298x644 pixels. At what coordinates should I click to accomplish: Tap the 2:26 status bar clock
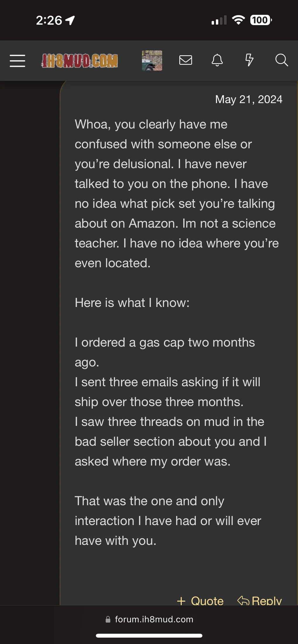49,20
